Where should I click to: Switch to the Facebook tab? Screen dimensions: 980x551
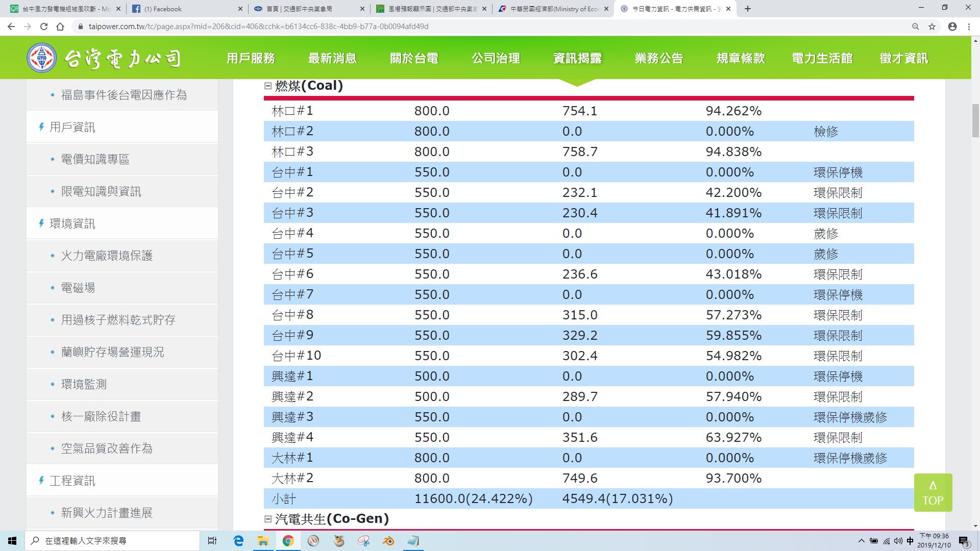click(187, 9)
